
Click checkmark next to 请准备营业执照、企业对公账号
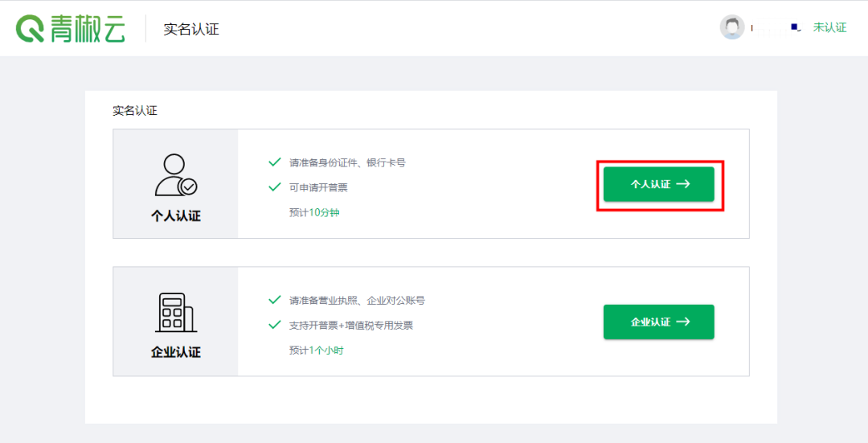coord(275,300)
